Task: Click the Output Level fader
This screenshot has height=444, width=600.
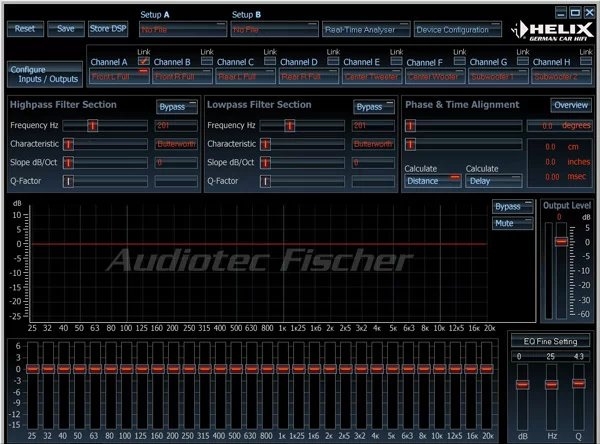Action: pos(560,242)
